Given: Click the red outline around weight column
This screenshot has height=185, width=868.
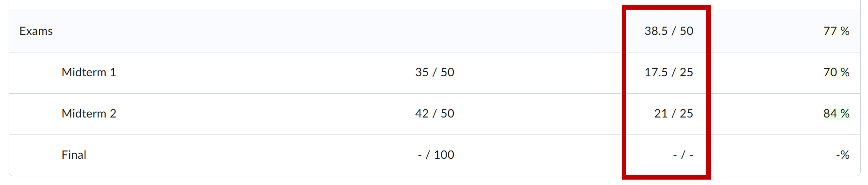Looking at the screenshot, I should [x=624, y=91].
